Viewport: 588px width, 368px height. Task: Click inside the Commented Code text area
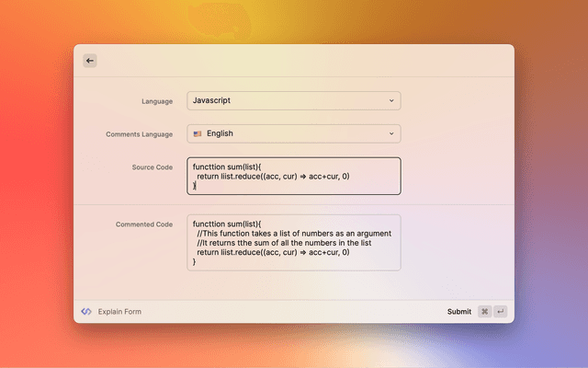tap(293, 243)
